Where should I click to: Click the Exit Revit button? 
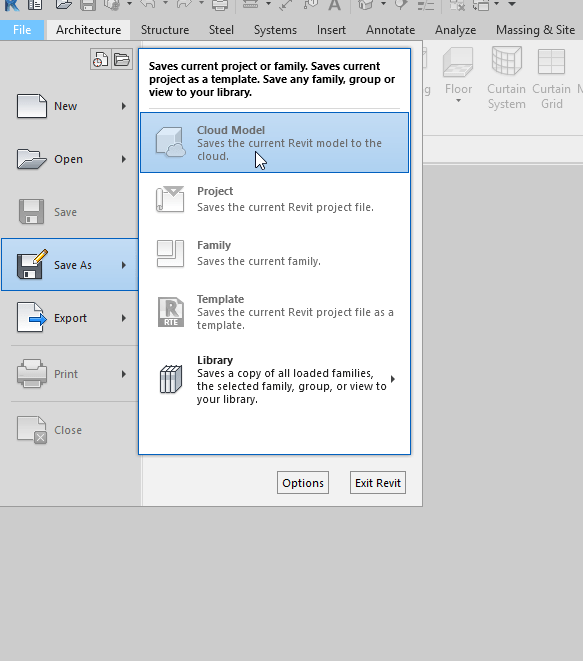click(378, 482)
